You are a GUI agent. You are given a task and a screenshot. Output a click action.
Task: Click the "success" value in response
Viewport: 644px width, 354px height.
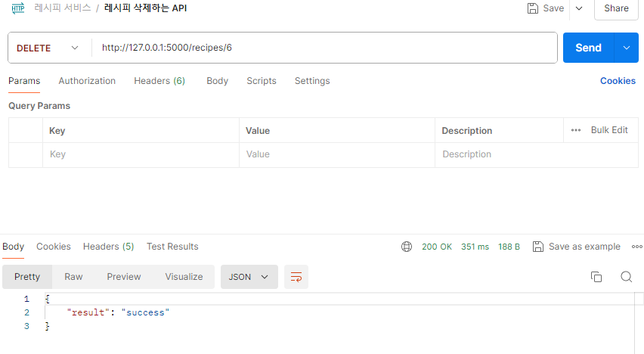click(x=145, y=312)
